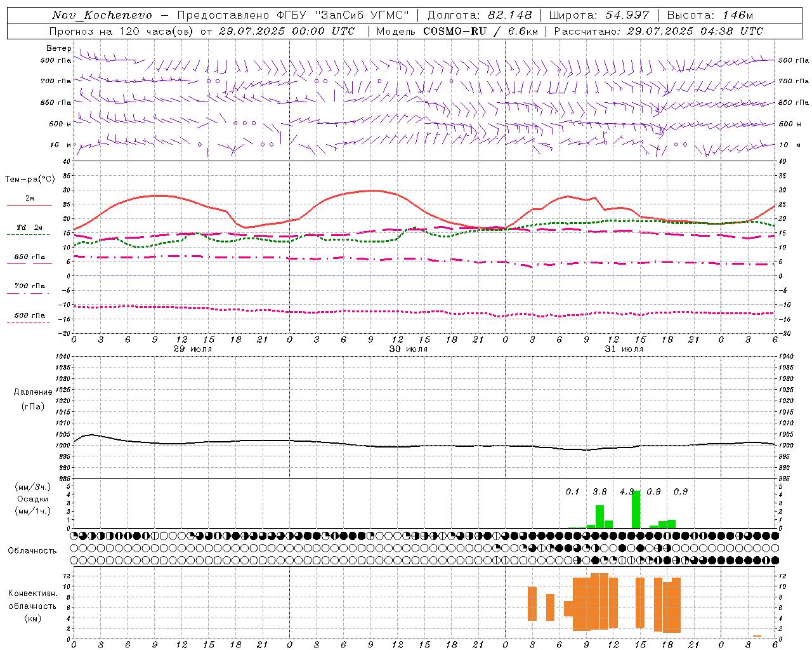Click the Конвективн. convective cloud label
Viewport: 812px width, 650px height.
point(33,594)
